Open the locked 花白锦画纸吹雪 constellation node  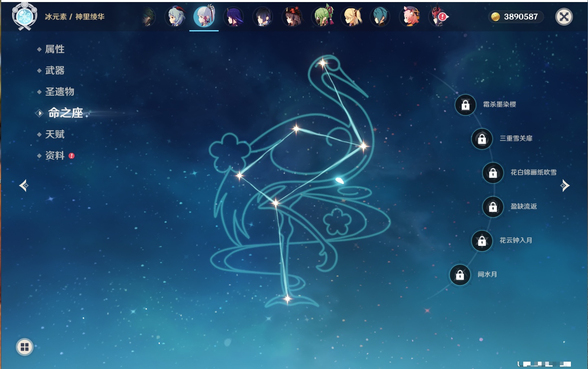coord(493,173)
